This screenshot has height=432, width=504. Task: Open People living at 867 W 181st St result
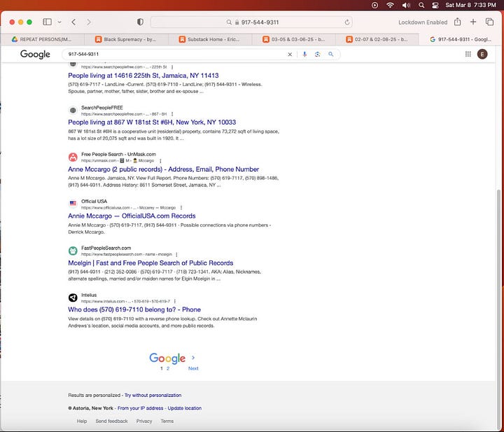tap(152, 123)
